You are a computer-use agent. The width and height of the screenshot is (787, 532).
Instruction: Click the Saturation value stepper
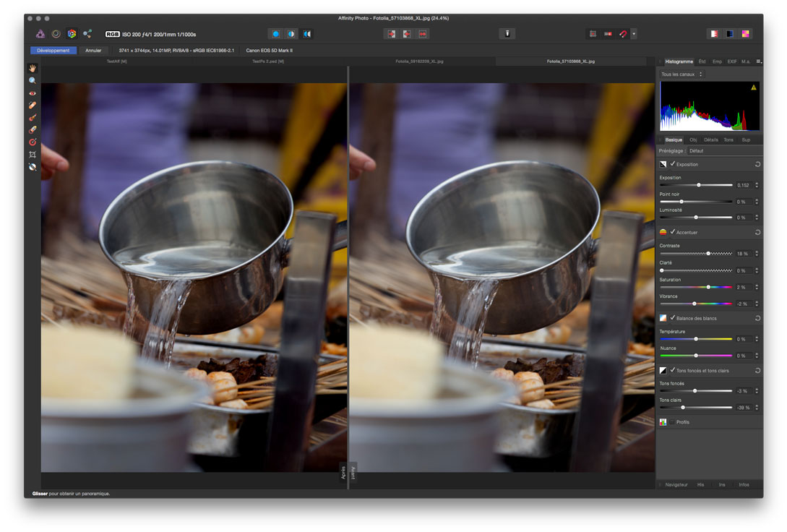tap(757, 288)
